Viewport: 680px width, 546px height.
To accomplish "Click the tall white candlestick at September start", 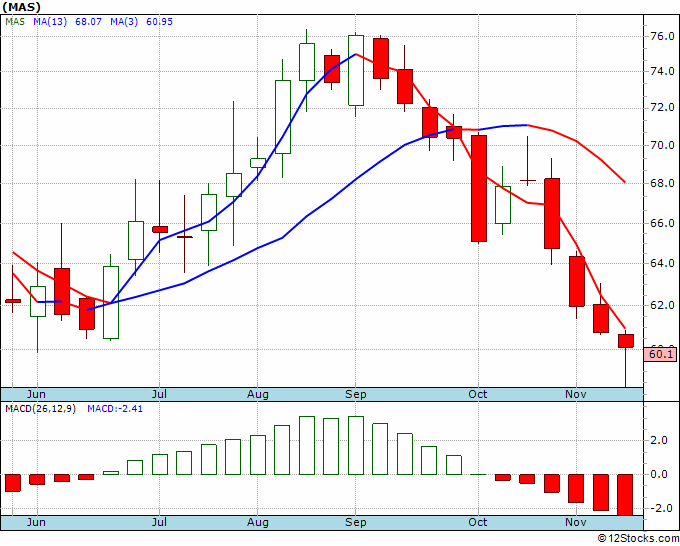I will pyautogui.click(x=356, y=70).
